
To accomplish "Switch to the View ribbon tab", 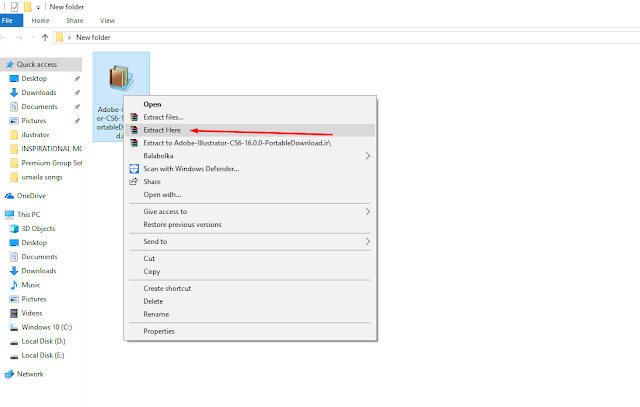I will coord(107,20).
